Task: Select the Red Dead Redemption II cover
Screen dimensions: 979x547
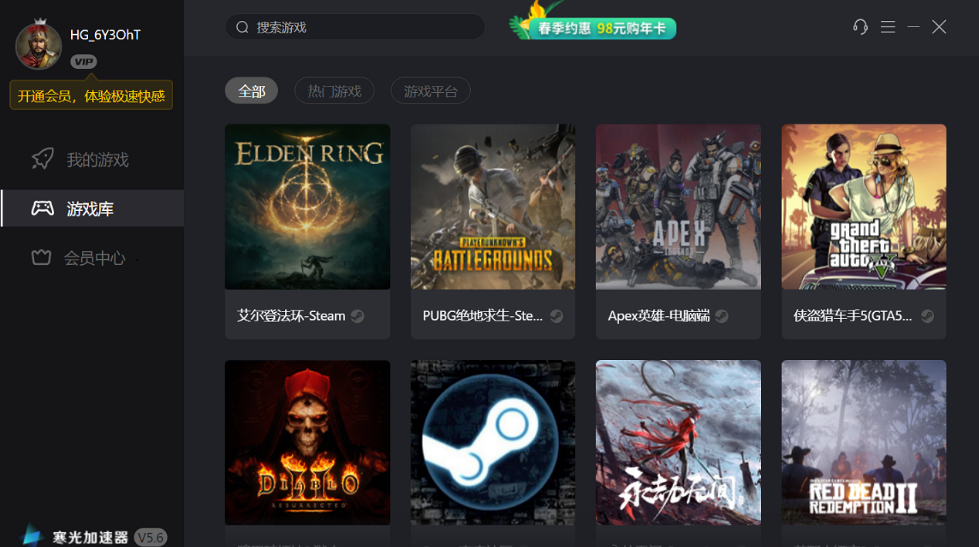Action: [x=864, y=442]
